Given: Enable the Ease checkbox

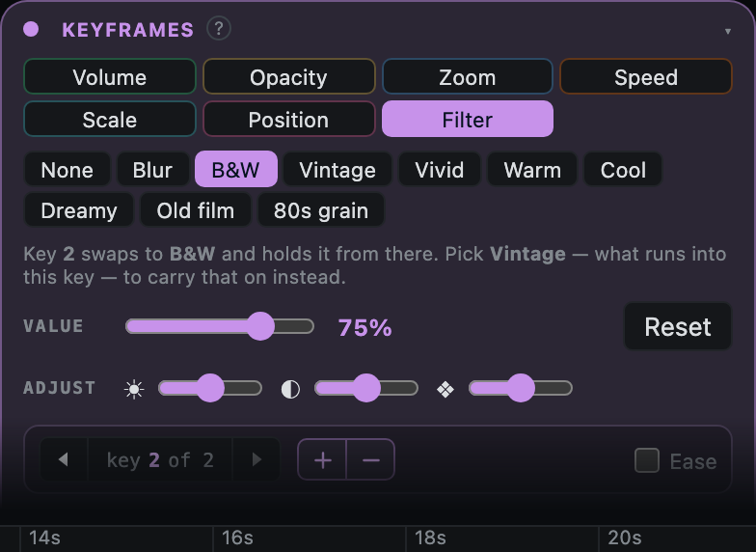Looking at the screenshot, I should point(646,460).
